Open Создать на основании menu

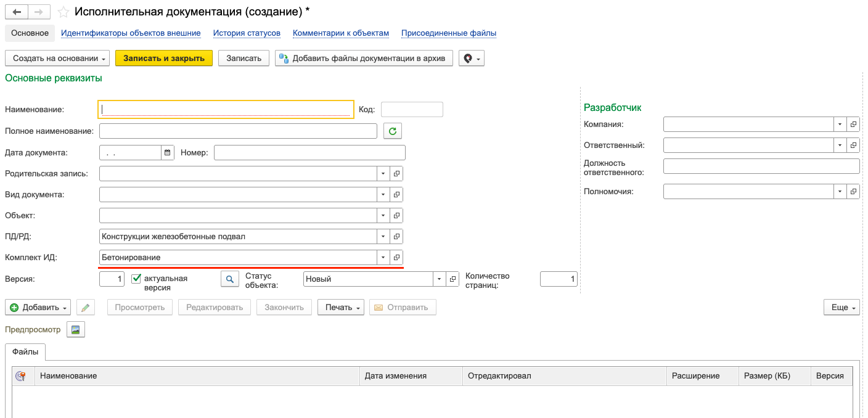[57, 58]
